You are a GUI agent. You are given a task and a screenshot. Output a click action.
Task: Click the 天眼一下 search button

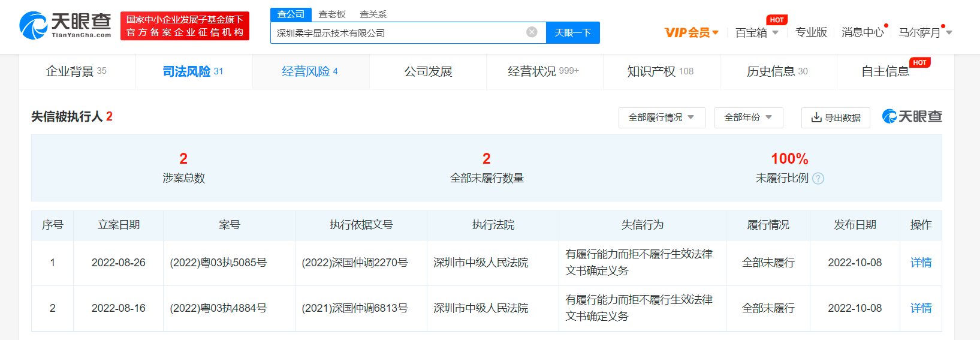click(x=573, y=32)
